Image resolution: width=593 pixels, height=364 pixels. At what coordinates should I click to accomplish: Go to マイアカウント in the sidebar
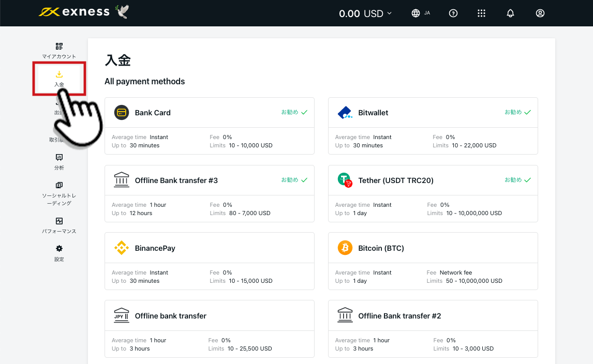click(x=59, y=51)
